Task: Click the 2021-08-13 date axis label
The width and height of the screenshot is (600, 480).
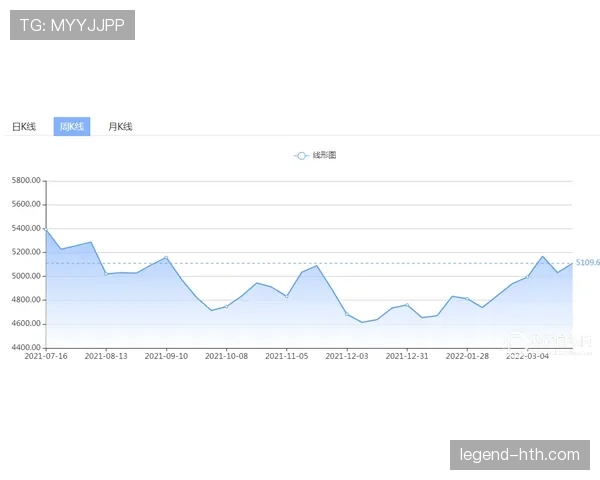Action: click(x=106, y=355)
